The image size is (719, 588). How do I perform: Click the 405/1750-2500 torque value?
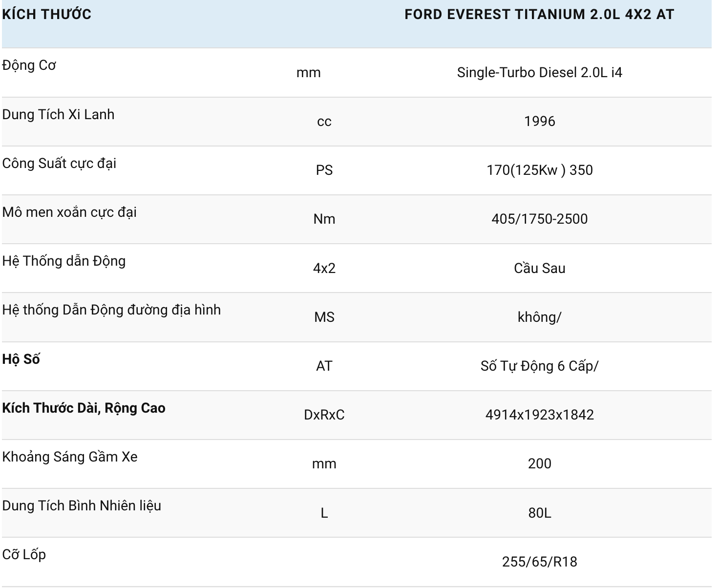click(x=539, y=219)
